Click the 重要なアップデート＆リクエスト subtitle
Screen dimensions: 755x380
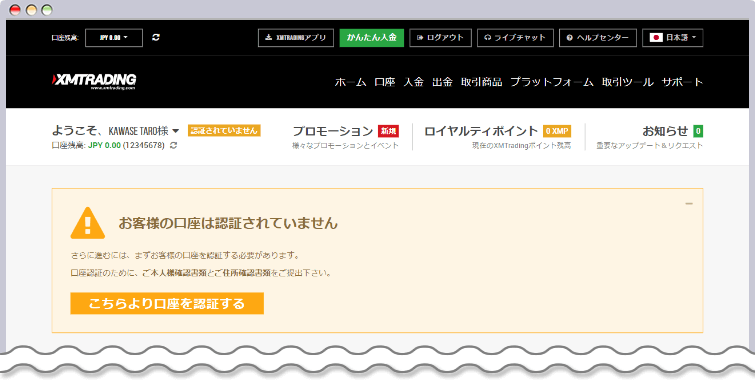650,145
